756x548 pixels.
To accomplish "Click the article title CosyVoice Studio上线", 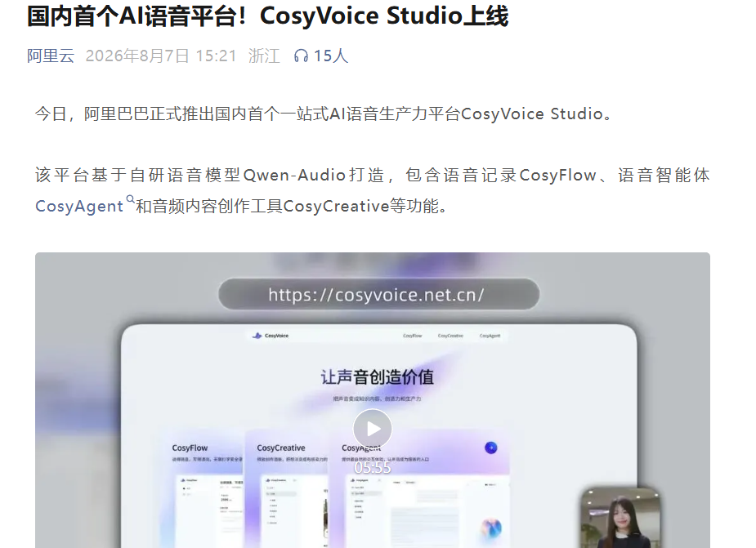I will click(x=267, y=16).
